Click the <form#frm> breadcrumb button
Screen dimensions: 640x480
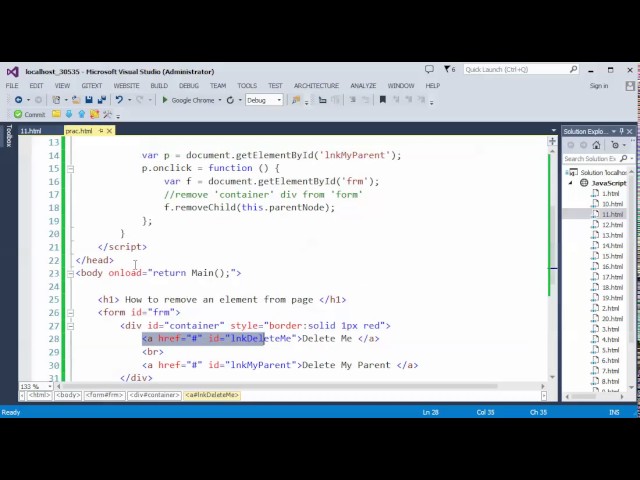104,395
